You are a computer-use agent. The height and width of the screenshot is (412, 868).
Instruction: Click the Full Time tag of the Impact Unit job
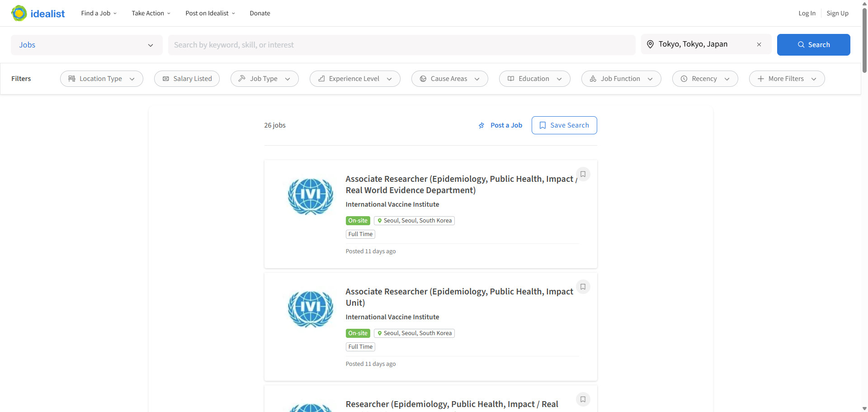click(360, 347)
